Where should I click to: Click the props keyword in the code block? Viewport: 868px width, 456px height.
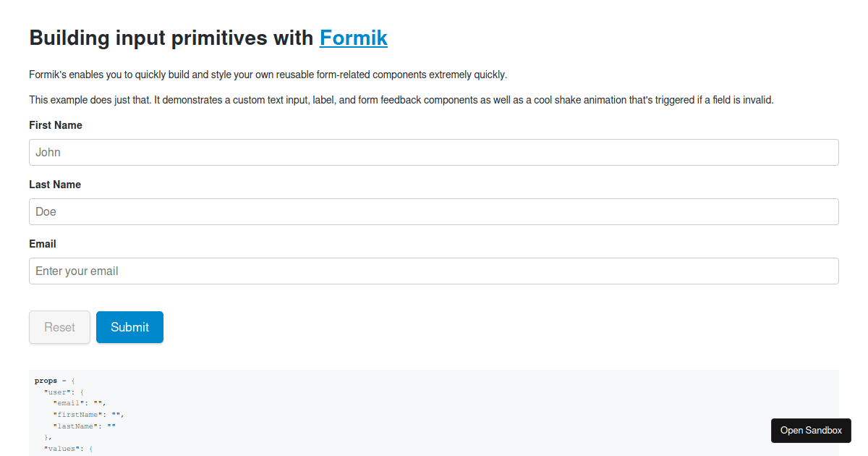click(45, 380)
